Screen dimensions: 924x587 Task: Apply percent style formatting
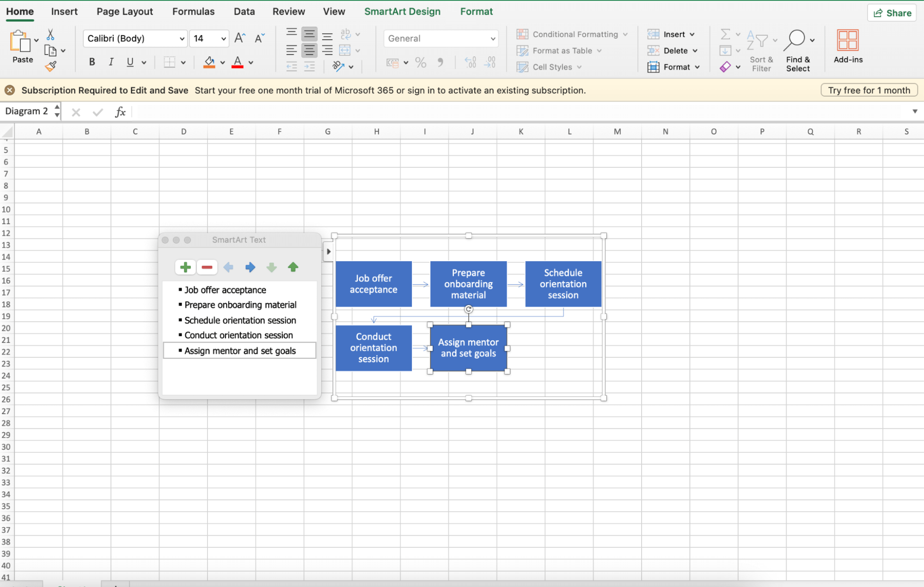point(420,62)
